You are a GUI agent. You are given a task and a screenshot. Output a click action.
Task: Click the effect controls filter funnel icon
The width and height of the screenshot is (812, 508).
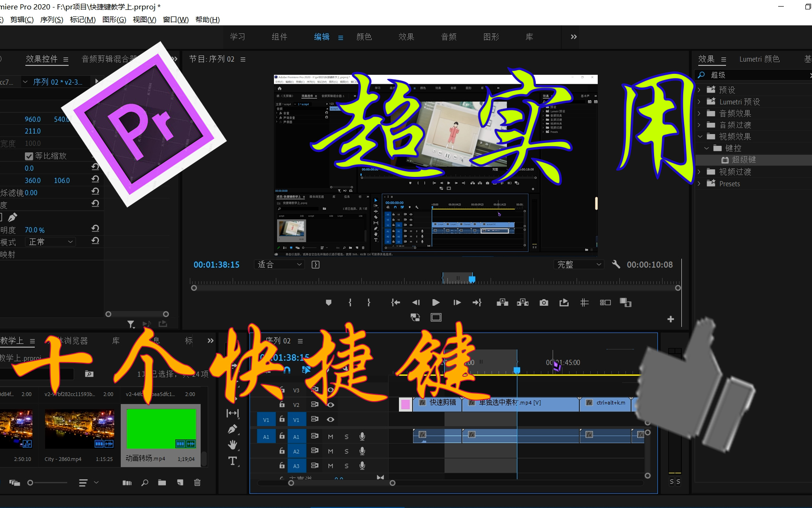click(x=131, y=324)
